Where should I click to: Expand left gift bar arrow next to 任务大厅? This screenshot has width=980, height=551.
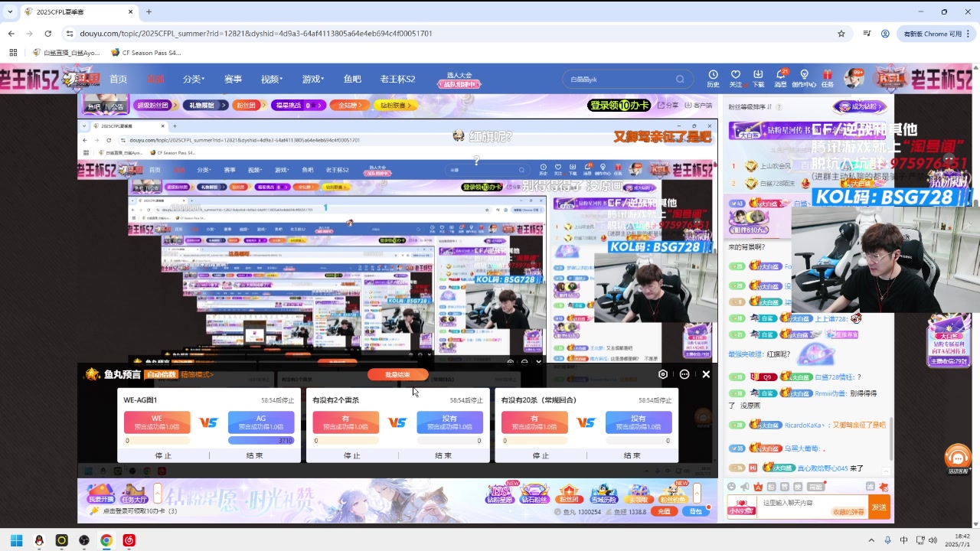tap(158, 493)
